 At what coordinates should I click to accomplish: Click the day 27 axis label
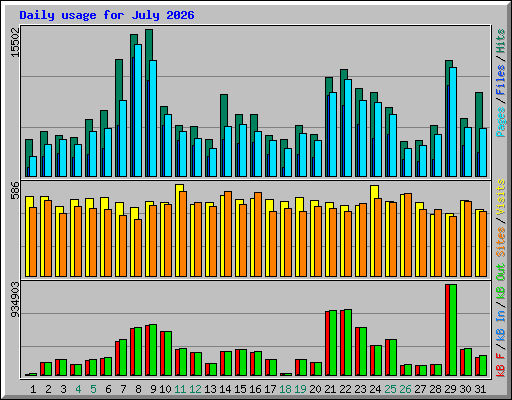click(x=420, y=389)
